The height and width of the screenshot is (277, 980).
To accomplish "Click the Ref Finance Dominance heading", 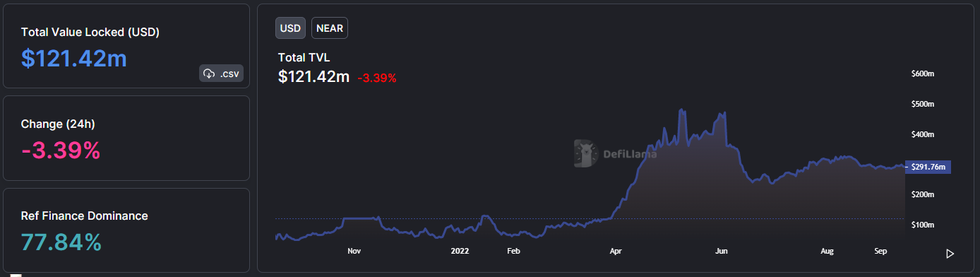I will click(x=85, y=216).
